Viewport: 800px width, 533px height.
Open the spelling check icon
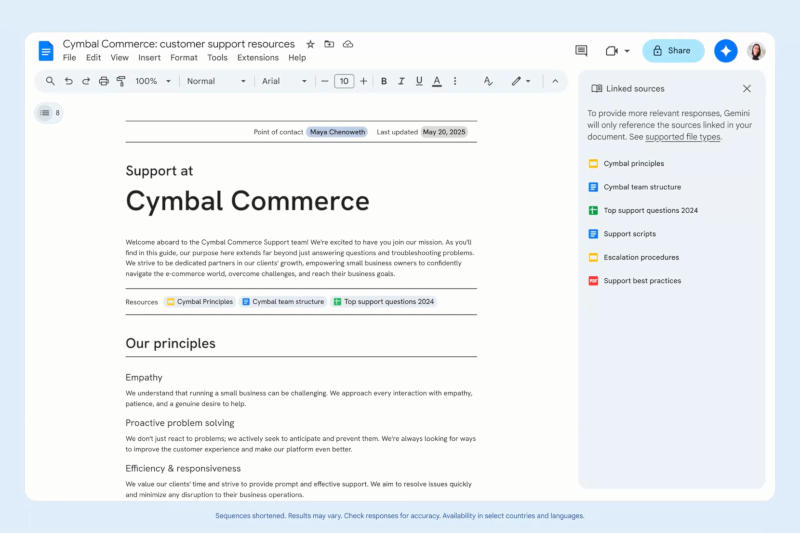tap(488, 81)
